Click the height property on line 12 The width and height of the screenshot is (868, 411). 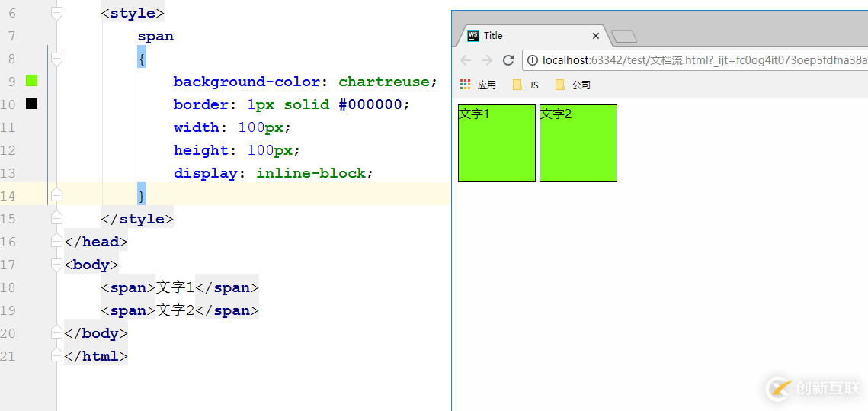(x=201, y=150)
